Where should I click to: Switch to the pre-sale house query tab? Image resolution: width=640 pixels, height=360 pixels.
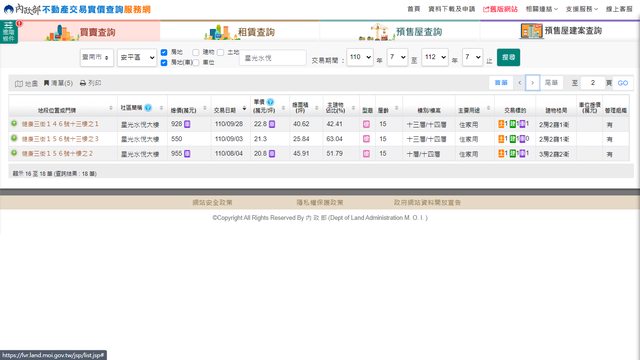400,31
